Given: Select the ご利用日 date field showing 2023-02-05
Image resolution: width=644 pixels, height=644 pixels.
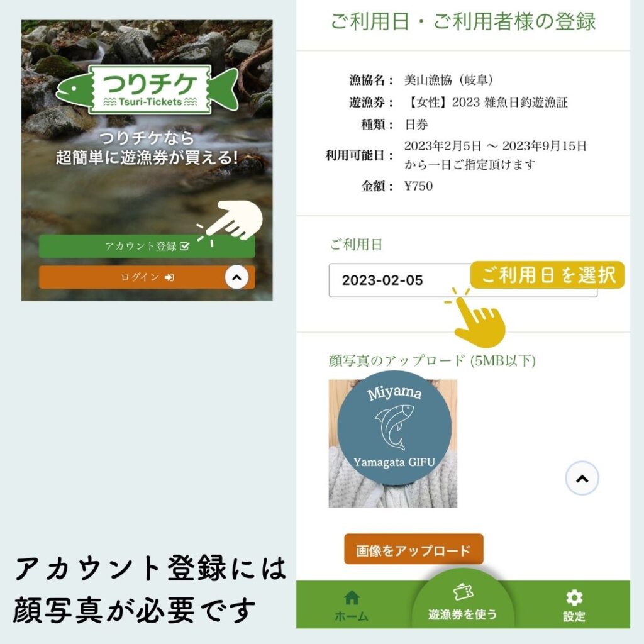Looking at the screenshot, I should tap(463, 280).
